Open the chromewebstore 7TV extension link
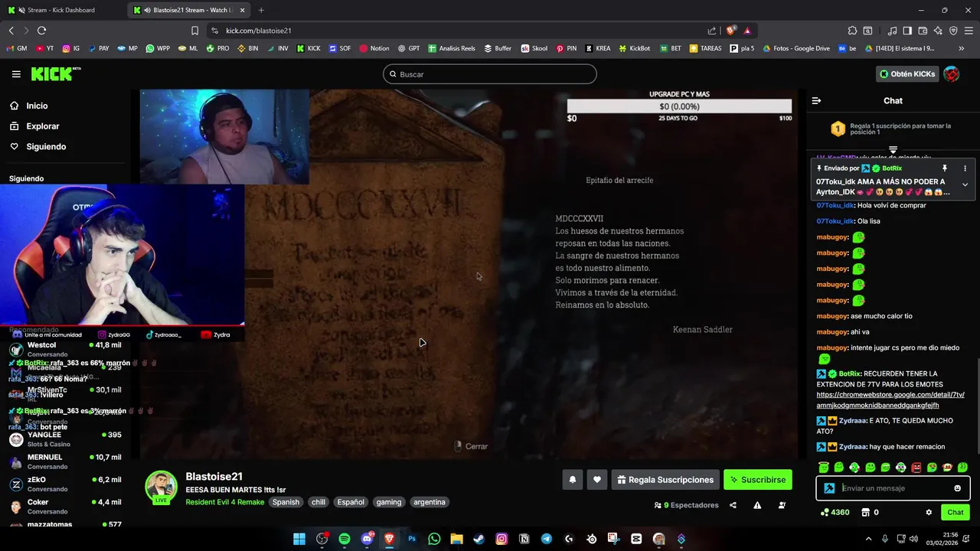The height and width of the screenshot is (551, 980). coord(890,400)
